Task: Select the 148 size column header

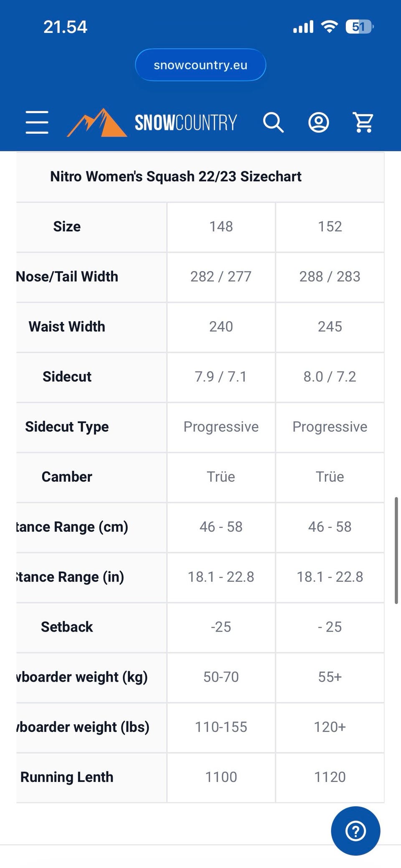Action: 221,227
